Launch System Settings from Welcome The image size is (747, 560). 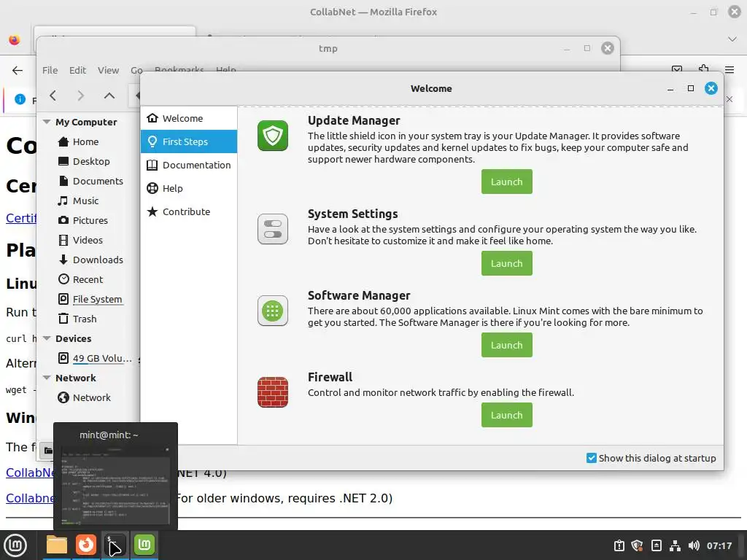pyautogui.click(x=506, y=263)
